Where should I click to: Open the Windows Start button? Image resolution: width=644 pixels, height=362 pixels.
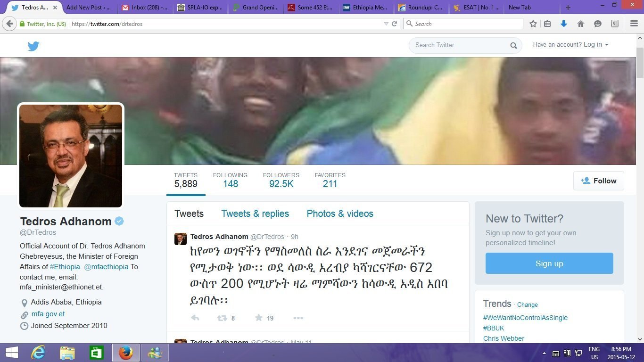click(12, 353)
